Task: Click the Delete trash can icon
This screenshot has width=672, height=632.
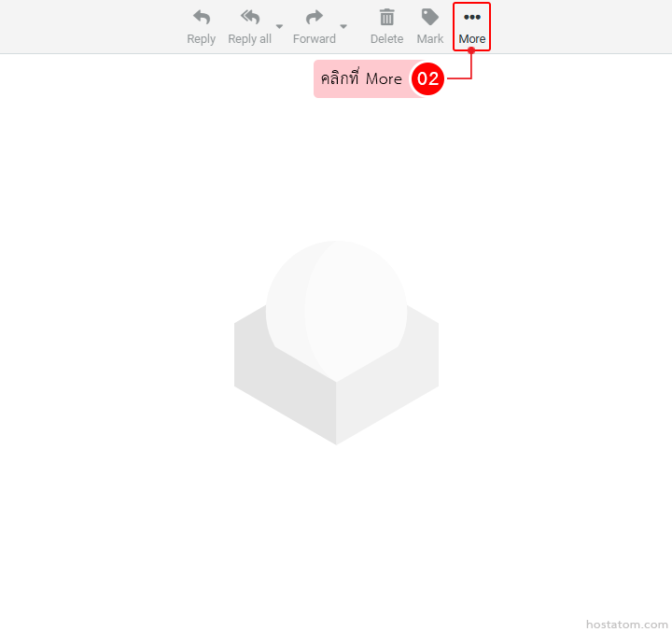Action: tap(386, 17)
